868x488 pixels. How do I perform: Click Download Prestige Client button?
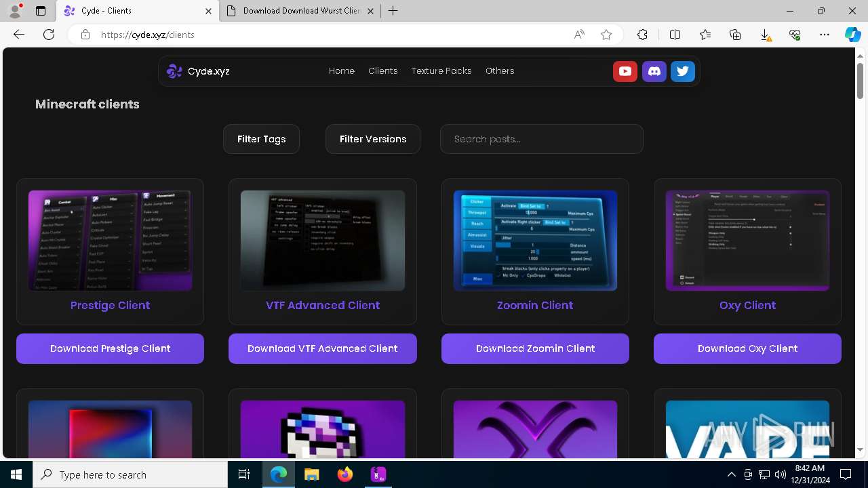point(110,348)
